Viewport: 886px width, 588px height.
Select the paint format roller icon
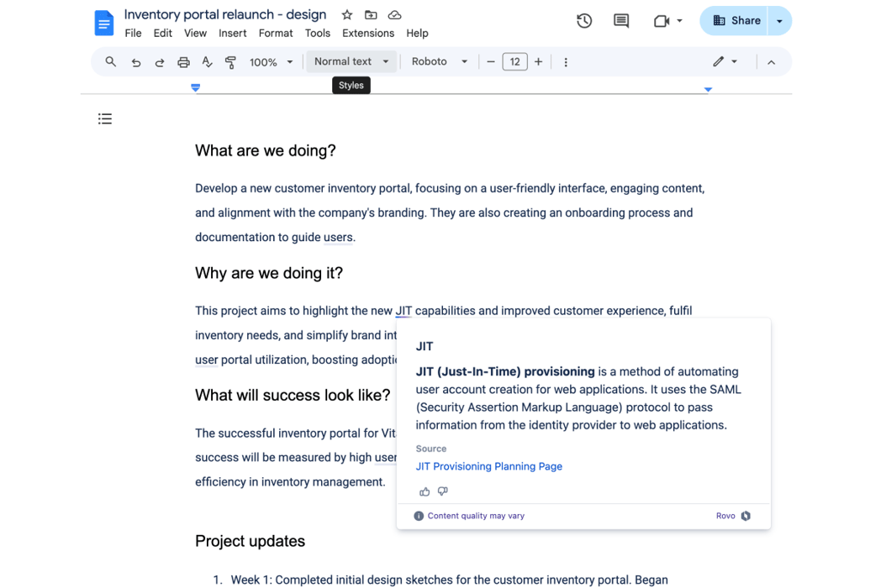230,62
